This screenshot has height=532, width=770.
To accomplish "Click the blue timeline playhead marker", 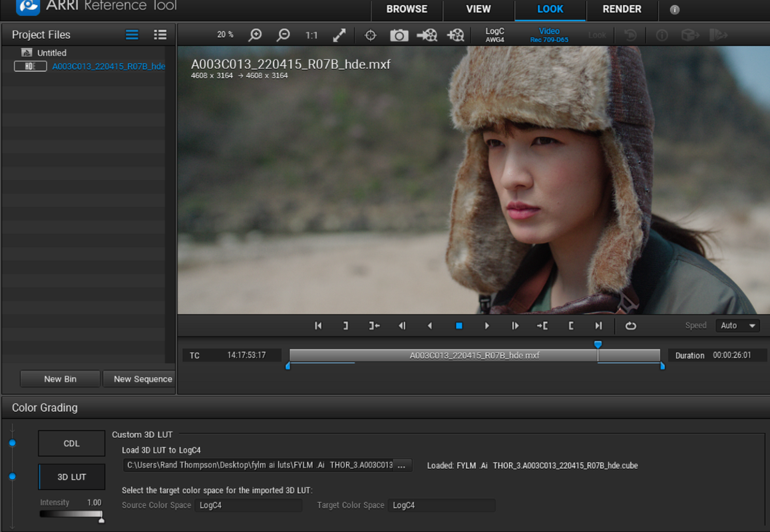I will [598, 344].
